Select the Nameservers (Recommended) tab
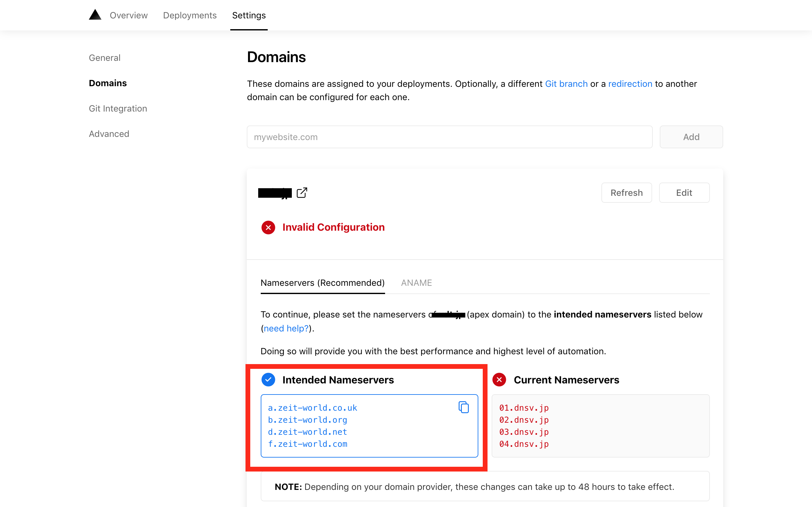This screenshot has height=507, width=812. click(x=323, y=283)
